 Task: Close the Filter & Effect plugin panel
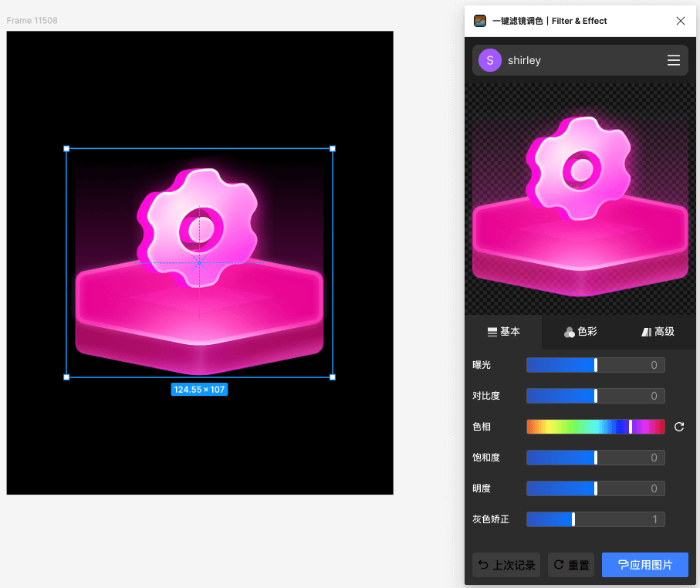(680, 21)
